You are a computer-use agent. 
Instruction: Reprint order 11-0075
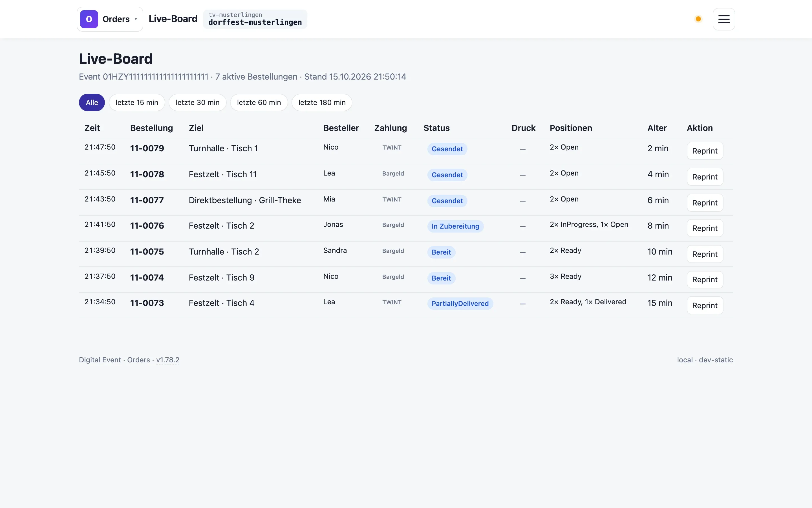[x=705, y=254]
